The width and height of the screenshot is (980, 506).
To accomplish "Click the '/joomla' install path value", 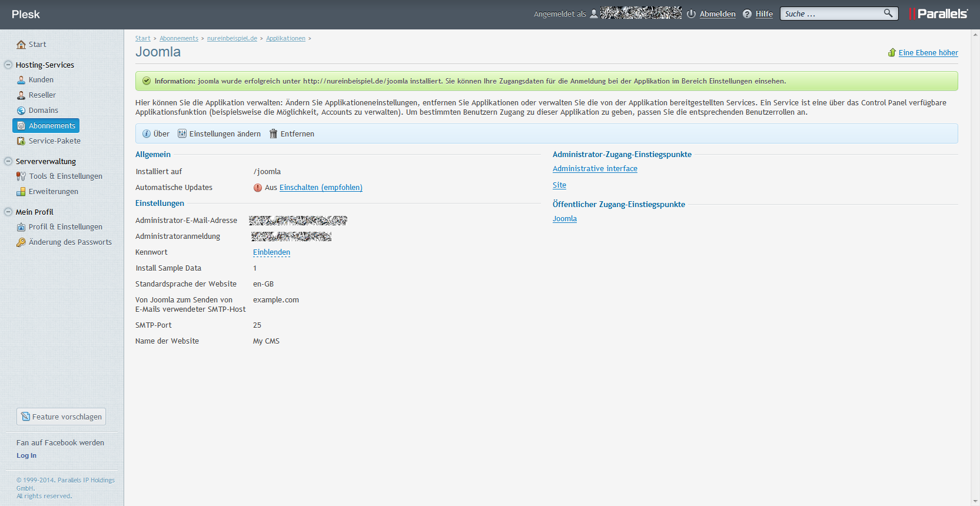I will 267,172.
